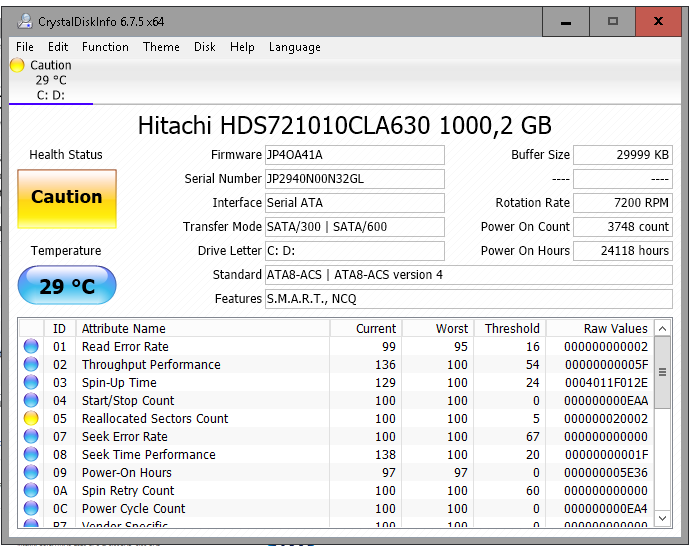Screen dimensions: 695x546
Task: Click the Threshold column header
Action: (510, 328)
